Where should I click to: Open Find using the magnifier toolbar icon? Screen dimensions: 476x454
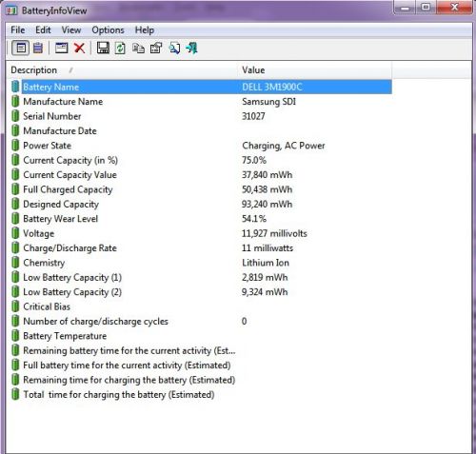pos(174,49)
